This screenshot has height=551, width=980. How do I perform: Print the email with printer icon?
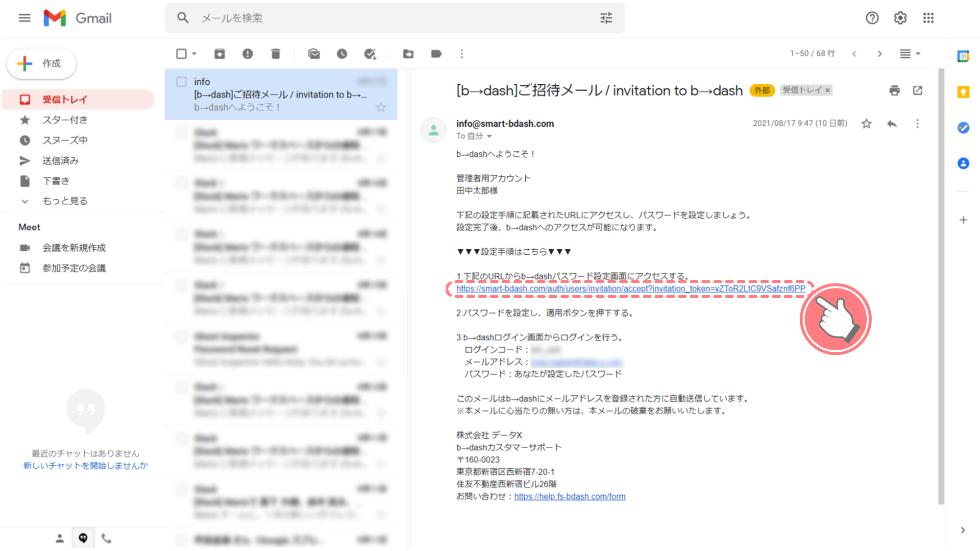(x=895, y=91)
